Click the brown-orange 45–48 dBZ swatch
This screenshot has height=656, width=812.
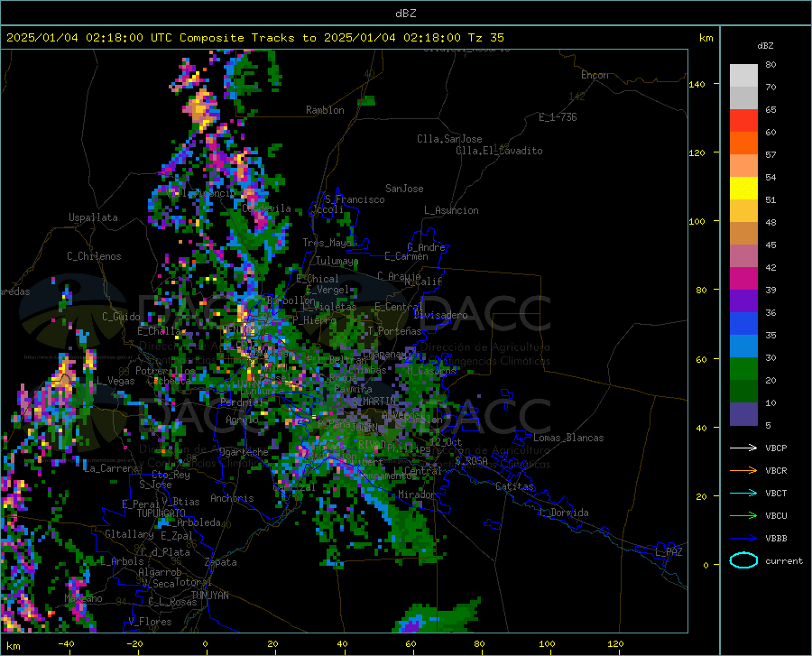[x=743, y=234]
